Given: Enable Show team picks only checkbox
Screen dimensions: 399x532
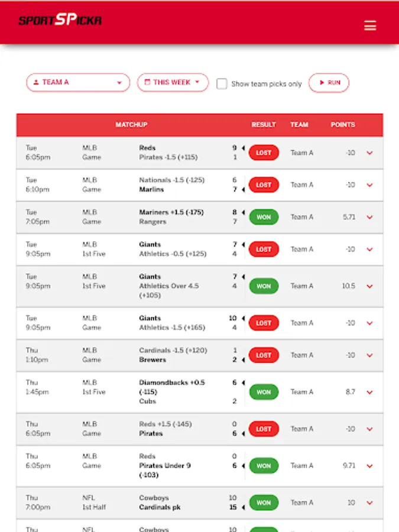Looking at the screenshot, I should [222, 83].
